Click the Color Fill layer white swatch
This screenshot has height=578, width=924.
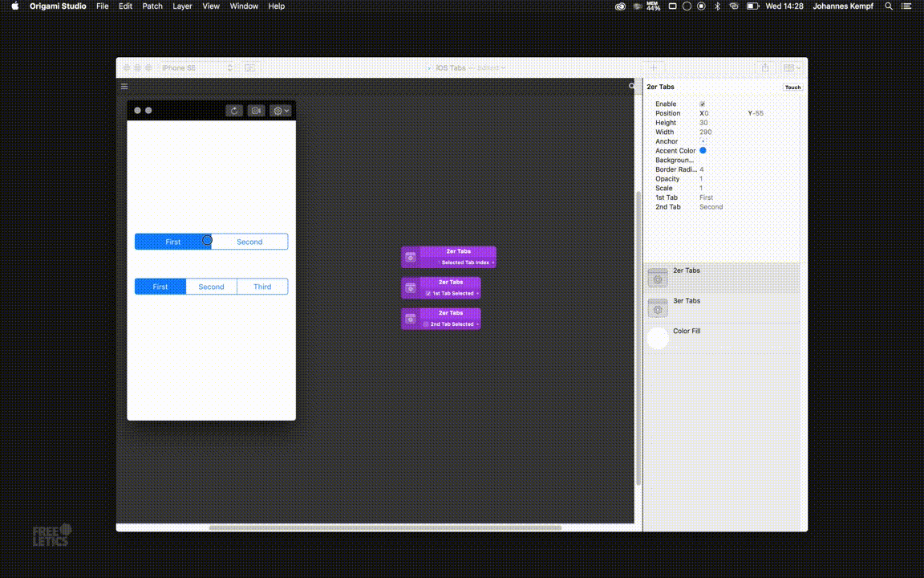[x=658, y=338]
